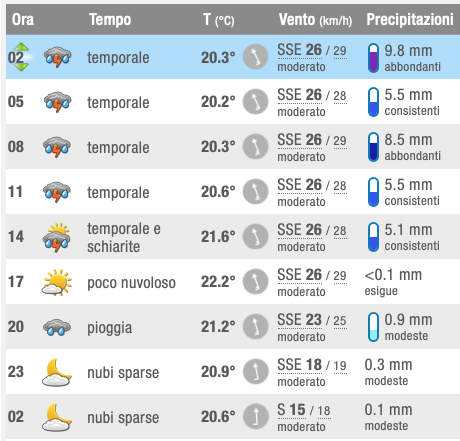Screen dimensions: 460x441
Task: Click the dark blue rain gauge for 8.5 mm
Action: coord(373,147)
